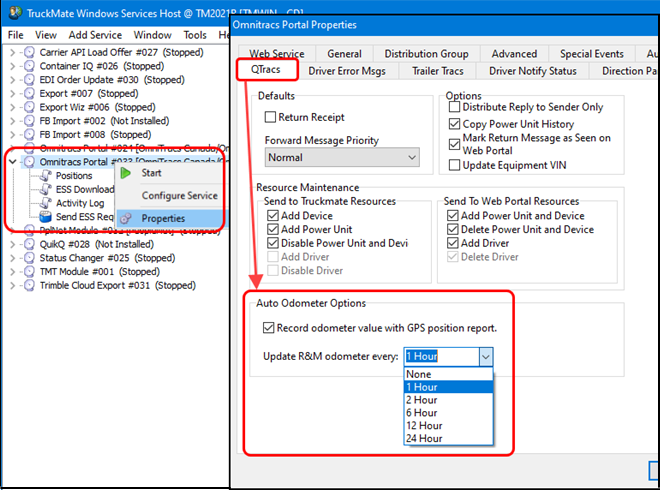Open the Driver Notify Status tab
This screenshot has width=660, height=490.
click(x=532, y=71)
